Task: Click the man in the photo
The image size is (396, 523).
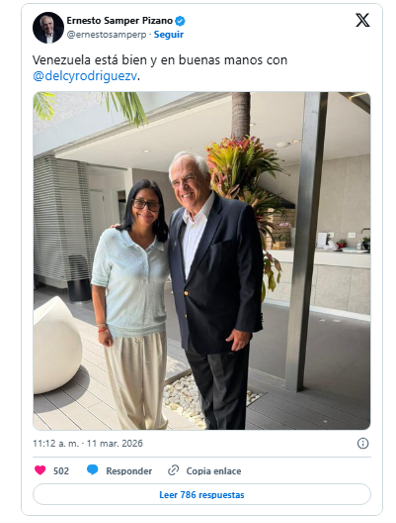Action: coord(214,290)
